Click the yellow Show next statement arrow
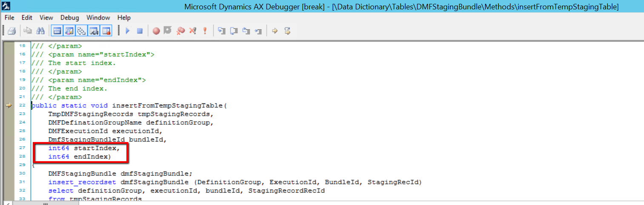Image resolution: width=644 pixels, height=205 pixels. (275, 31)
